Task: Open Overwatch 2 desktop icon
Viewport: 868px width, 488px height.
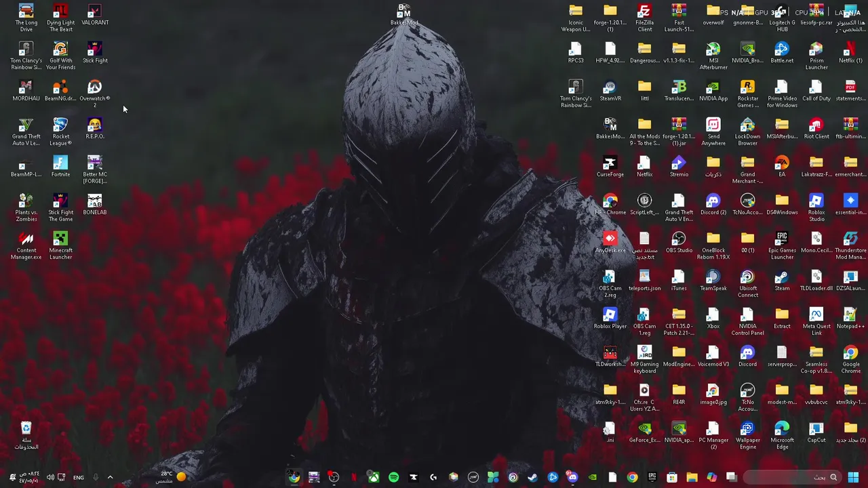Action: tap(95, 94)
